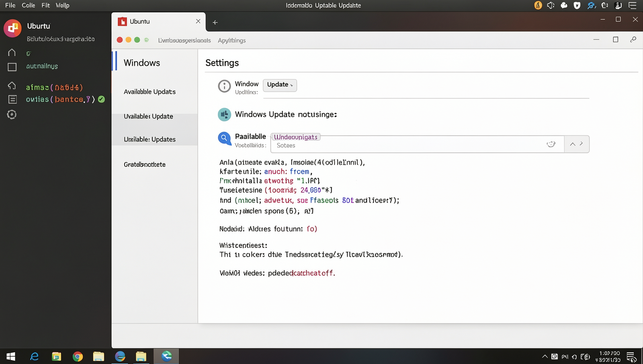This screenshot has width=643, height=364.
Task: Select Availabble Updats in the sidebar
Action: [150, 92]
